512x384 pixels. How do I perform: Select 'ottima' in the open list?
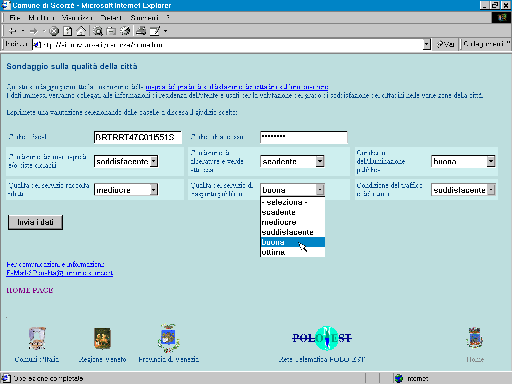pos(293,252)
